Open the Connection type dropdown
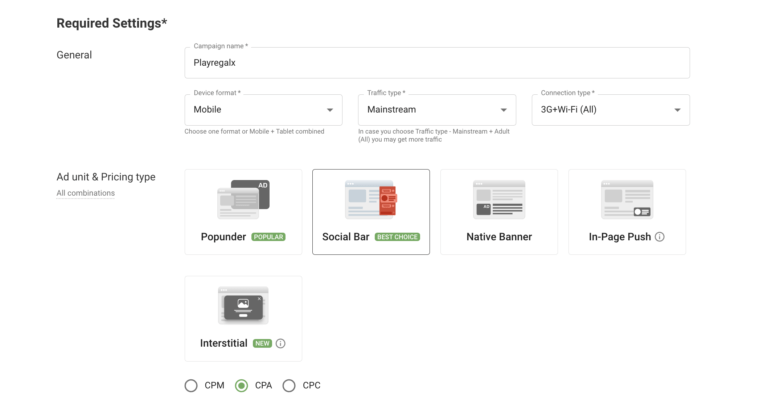 (x=610, y=110)
